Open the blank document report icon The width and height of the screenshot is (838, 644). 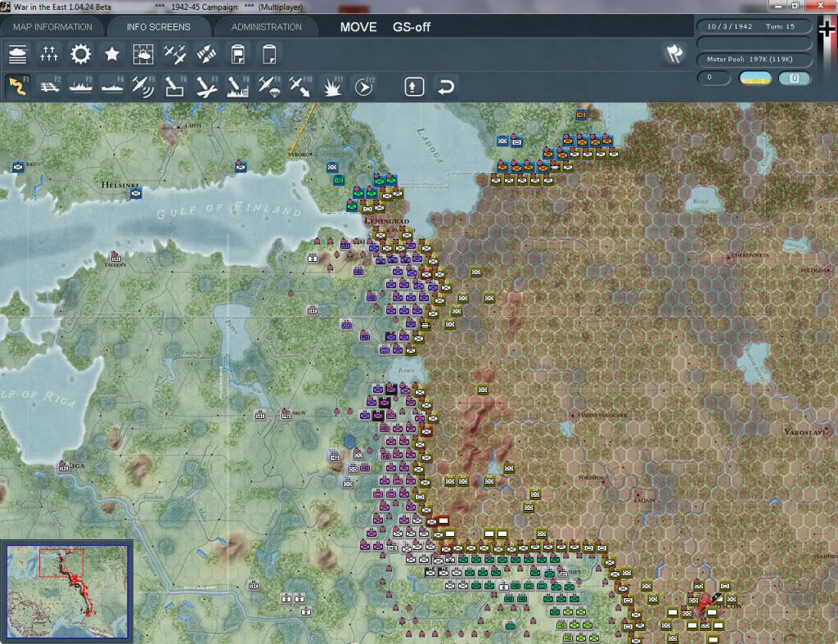point(269,54)
